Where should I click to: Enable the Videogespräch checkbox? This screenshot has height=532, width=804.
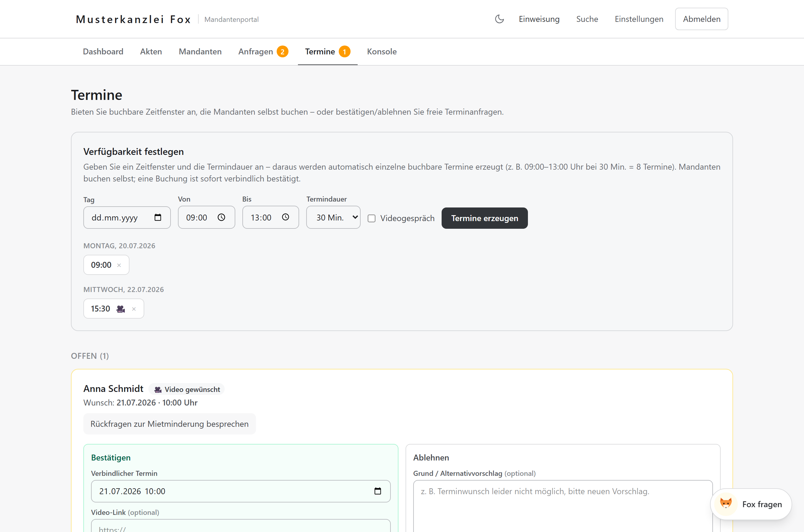(372, 218)
